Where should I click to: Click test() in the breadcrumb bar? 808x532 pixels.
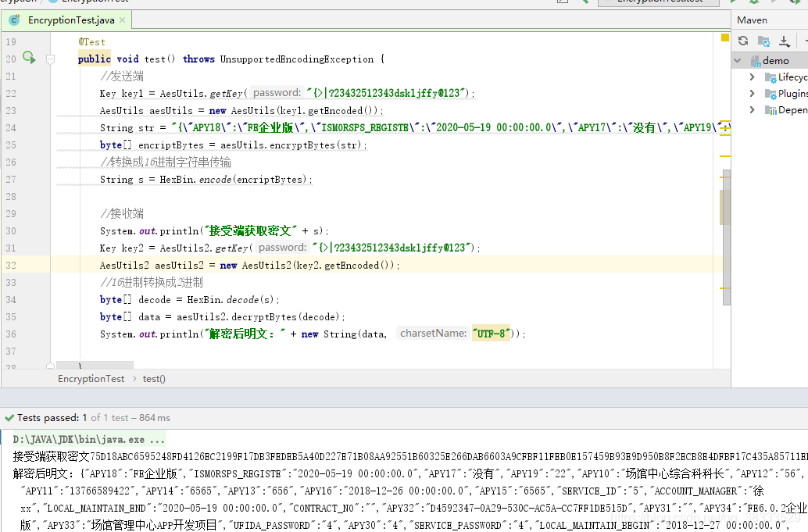pyautogui.click(x=154, y=379)
